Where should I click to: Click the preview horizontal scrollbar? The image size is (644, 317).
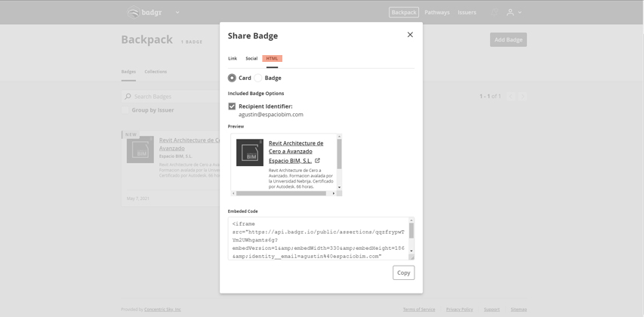tap(281, 193)
